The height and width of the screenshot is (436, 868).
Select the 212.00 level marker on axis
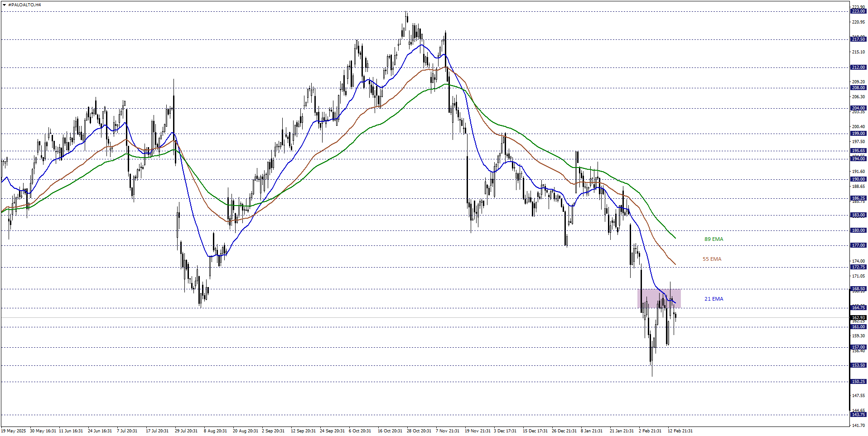click(858, 67)
